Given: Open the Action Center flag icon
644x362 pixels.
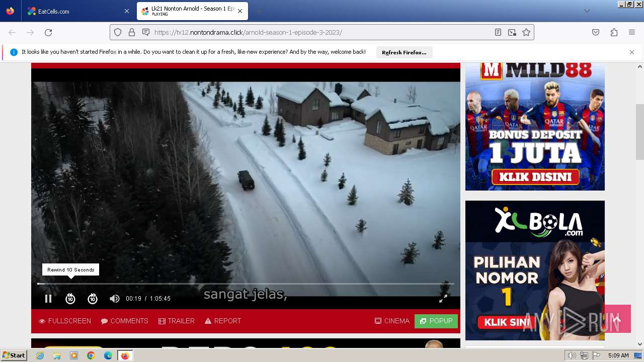Looking at the screenshot, I should (596, 355).
